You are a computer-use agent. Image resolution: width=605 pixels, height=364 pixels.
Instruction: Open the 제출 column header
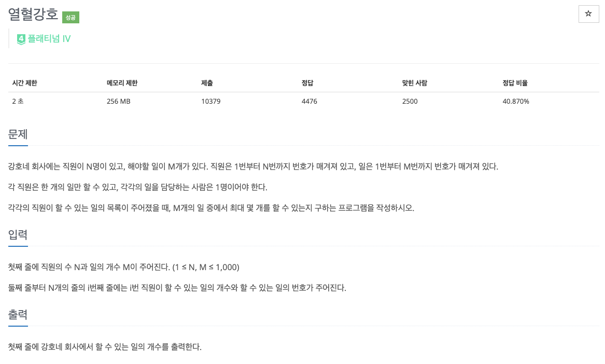coord(207,83)
